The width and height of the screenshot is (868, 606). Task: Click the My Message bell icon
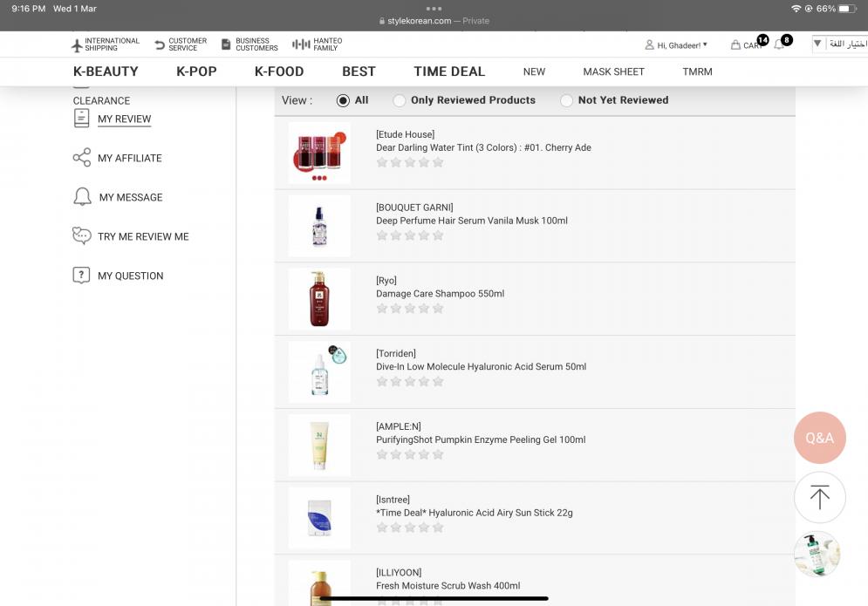(x=82, y=197)
